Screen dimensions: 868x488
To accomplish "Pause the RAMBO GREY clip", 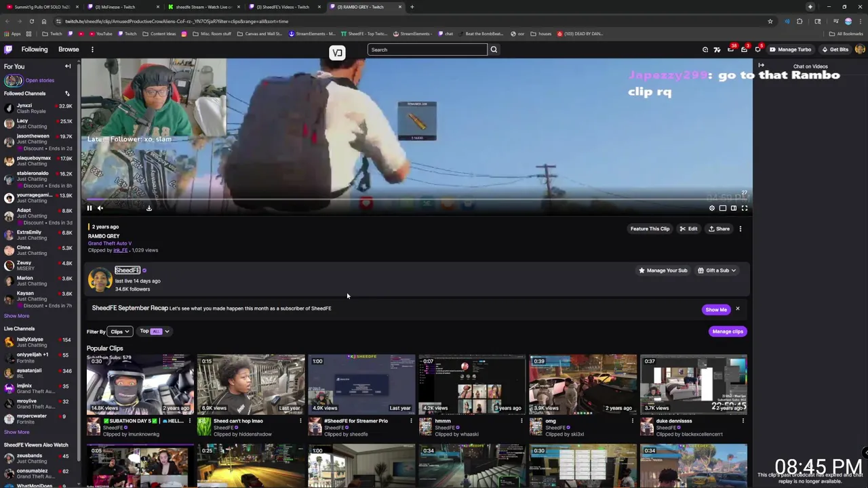I will coord(89,208).
